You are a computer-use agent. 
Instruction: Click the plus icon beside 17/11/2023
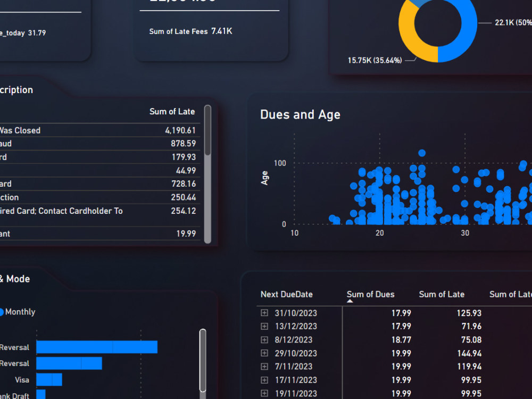[x=264, y=379]
